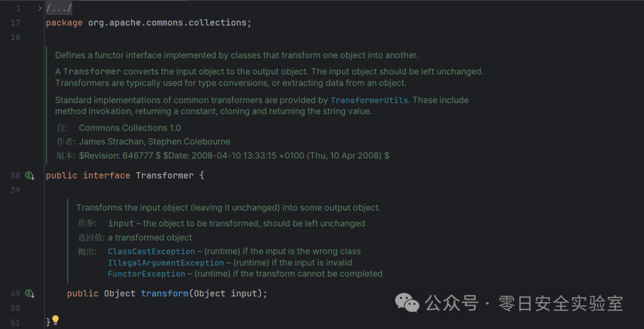Open implementations gutter icon beside line 49

pos(30,294)
